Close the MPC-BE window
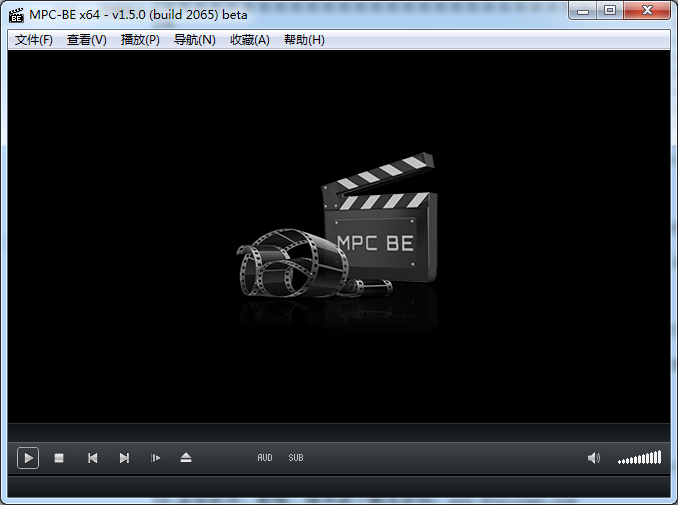Viewport: 678px width, 505px height. (x=647, y=11)
